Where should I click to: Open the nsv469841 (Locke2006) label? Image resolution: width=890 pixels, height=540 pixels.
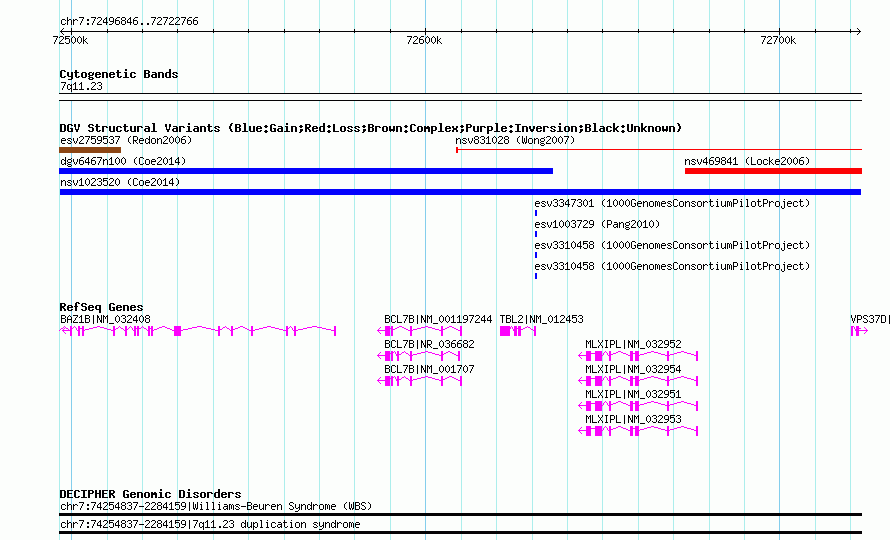pyautogui.click(x=747, y=161)
